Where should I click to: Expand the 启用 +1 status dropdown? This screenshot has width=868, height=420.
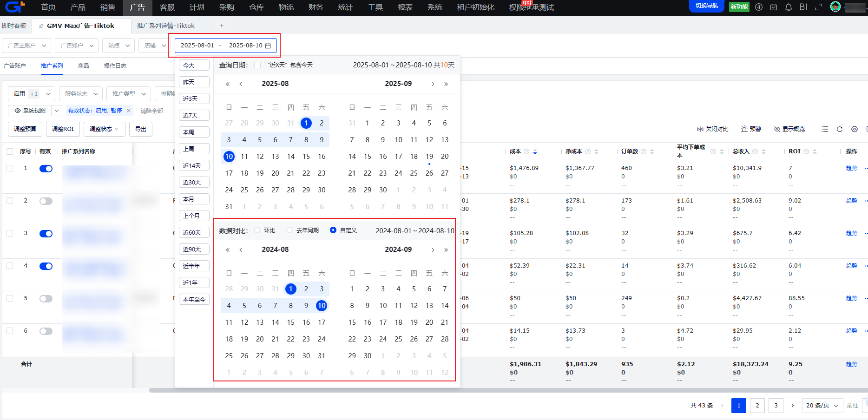[x=32, y=94]
